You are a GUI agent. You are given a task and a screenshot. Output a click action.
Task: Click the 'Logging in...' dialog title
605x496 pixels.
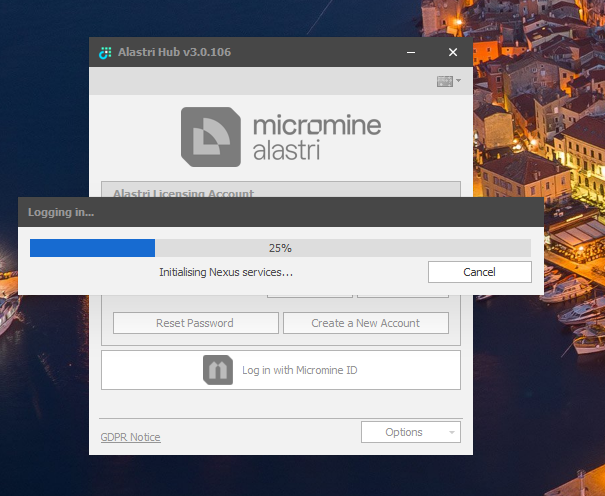click(61, 212)
